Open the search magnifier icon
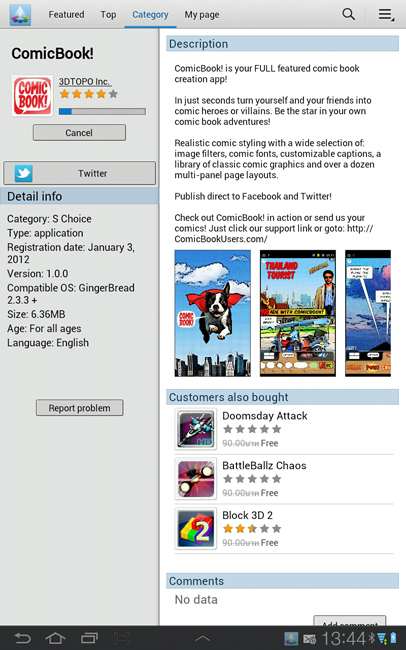 [x=348, y=14]
